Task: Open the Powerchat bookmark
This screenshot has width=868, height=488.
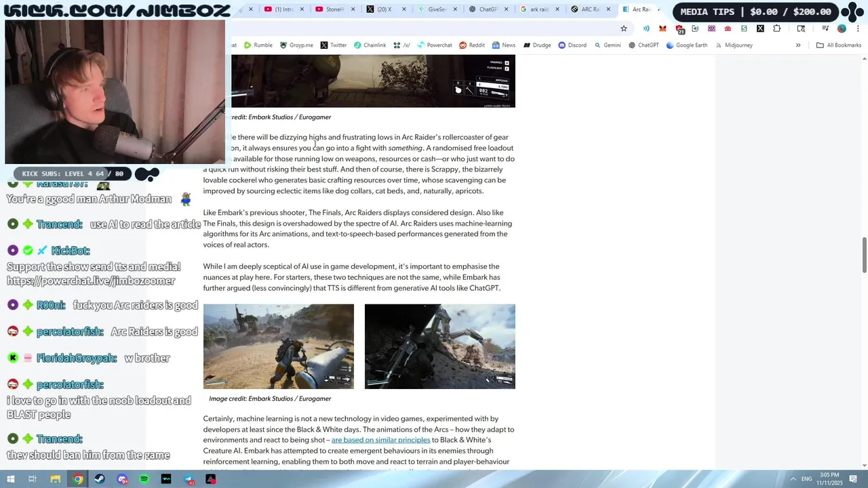Action: (435, 45)
